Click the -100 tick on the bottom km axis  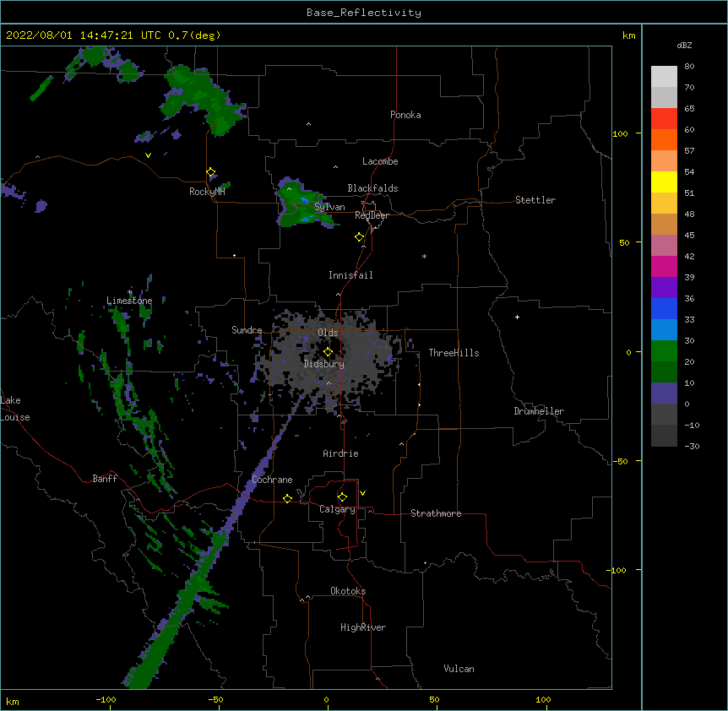[106, 699]
